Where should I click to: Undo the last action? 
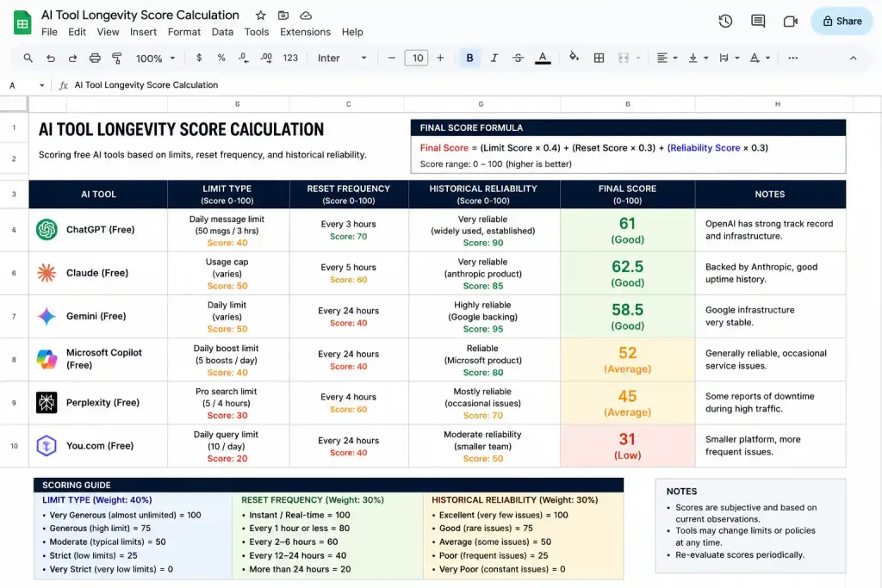(51, 58)
